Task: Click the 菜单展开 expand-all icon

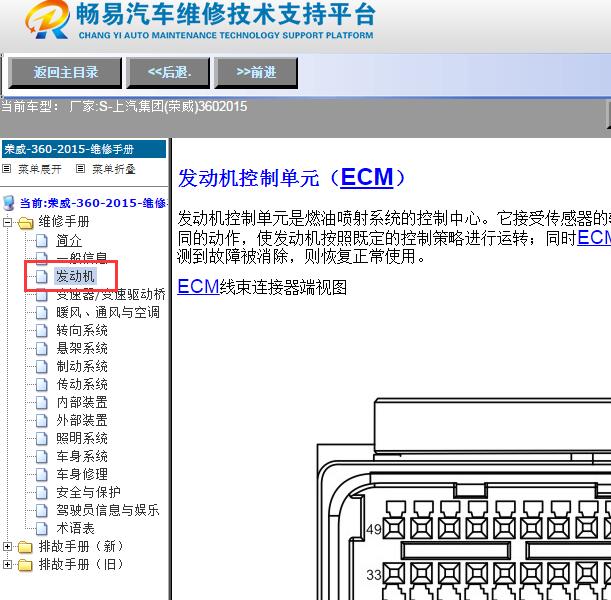Action: click(x=6, y=169)
